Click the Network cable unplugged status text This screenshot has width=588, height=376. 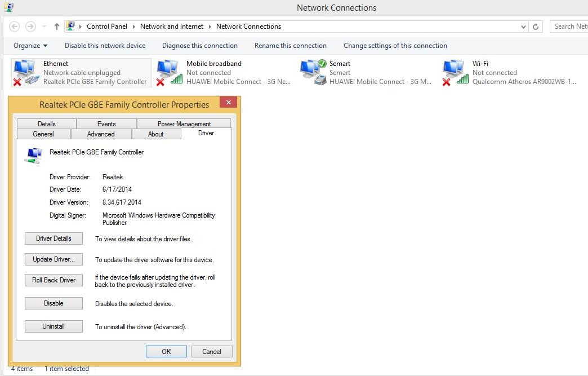[82, 73]
